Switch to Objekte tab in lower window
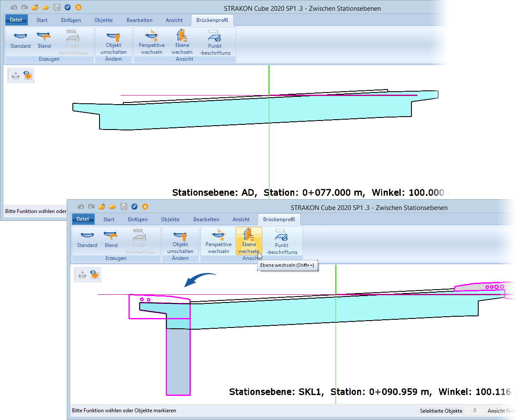This screenshot has height=420, width=517. click(x=170, y=219)
